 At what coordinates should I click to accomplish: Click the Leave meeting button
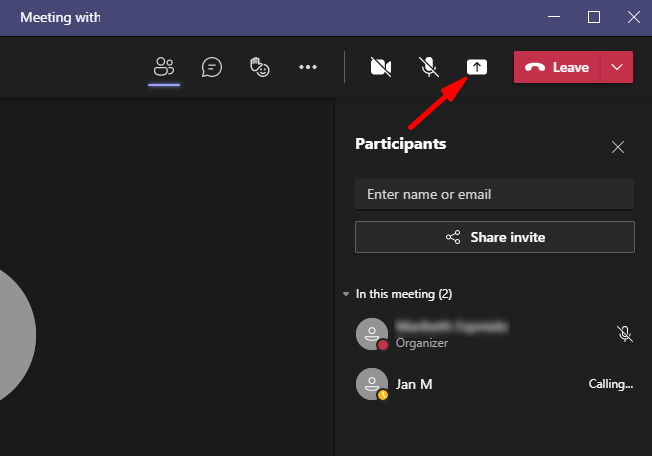(558, 67)
